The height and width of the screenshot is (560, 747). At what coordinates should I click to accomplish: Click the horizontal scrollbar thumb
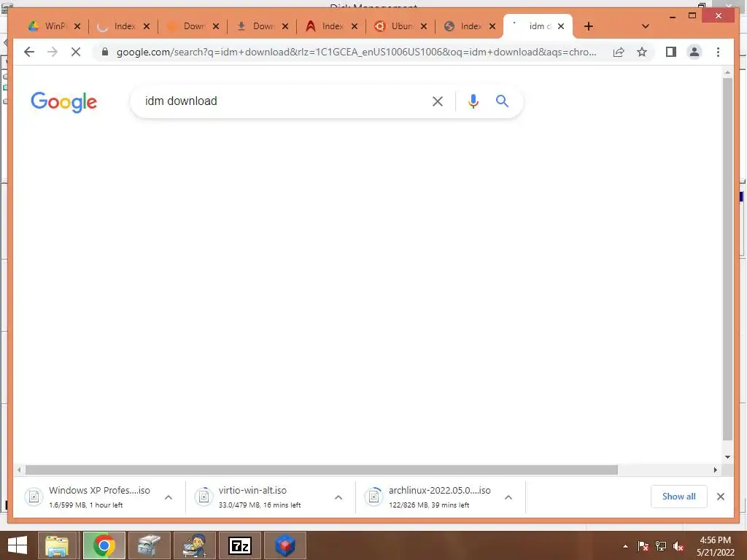pyautogui.click(x=322, y=470)
